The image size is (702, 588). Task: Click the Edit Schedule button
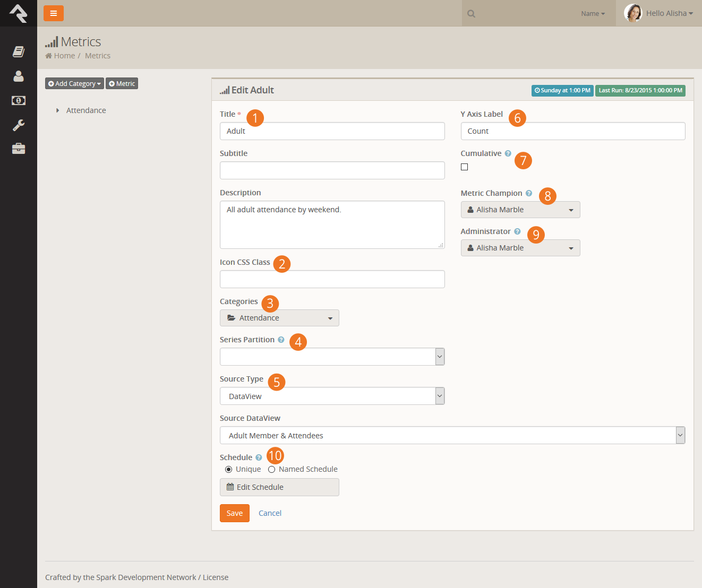point(279,487)
